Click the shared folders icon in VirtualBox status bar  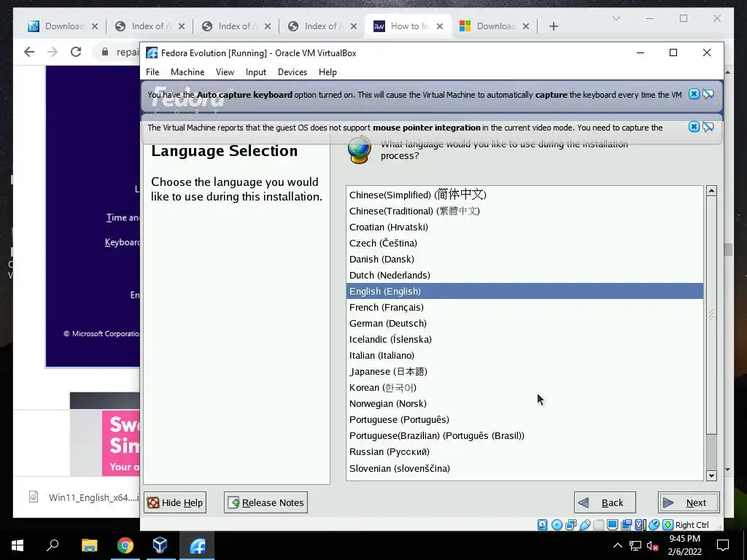(599, 525)
